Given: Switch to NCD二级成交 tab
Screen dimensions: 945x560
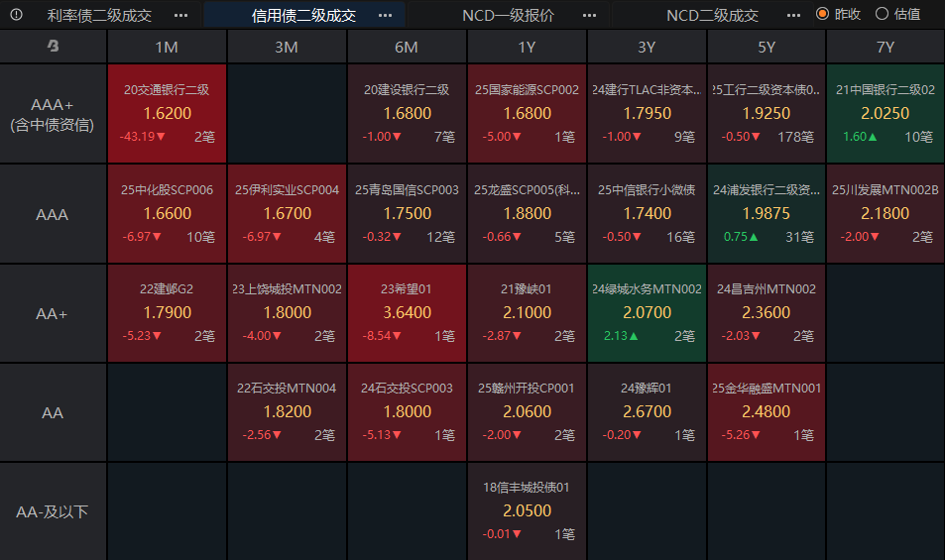Looking at the screenshot, I should (712, 15).
